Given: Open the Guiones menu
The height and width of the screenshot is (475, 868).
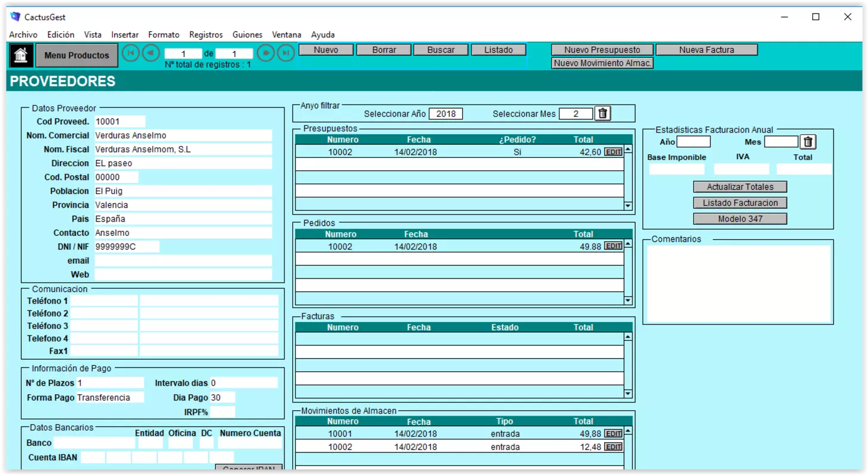Looking at the screenshot, I should [247, 34].
